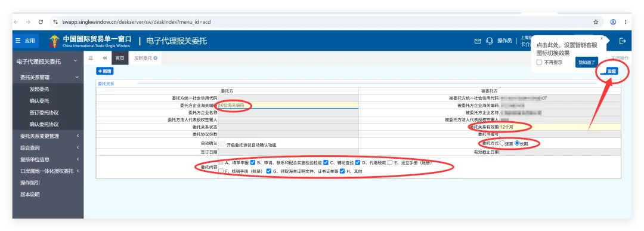The height and width of the screenshot is (231, 644).
Task: Click the 签订日期 field
Action: [x=288, y=152]
